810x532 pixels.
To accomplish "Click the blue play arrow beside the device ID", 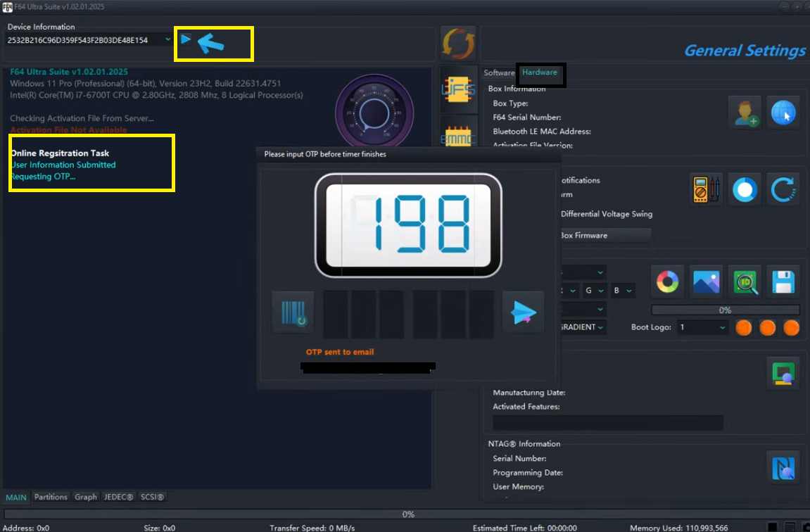I will (186, 39).
